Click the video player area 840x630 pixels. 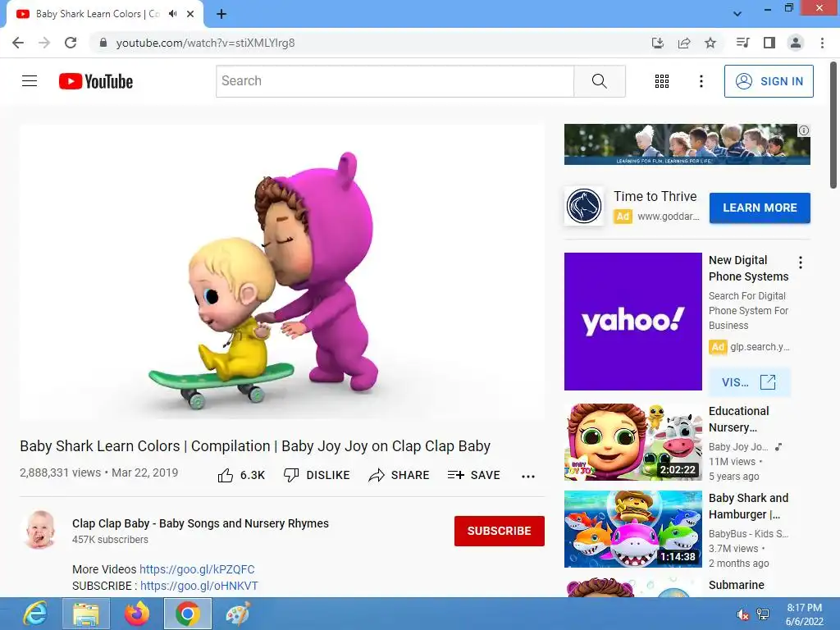click(282, 272)
